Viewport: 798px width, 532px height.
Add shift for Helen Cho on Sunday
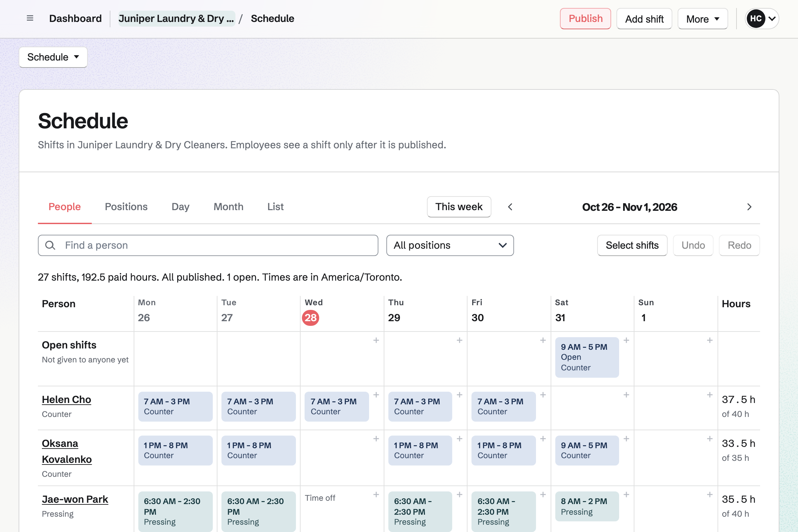[x=710, y=395]
